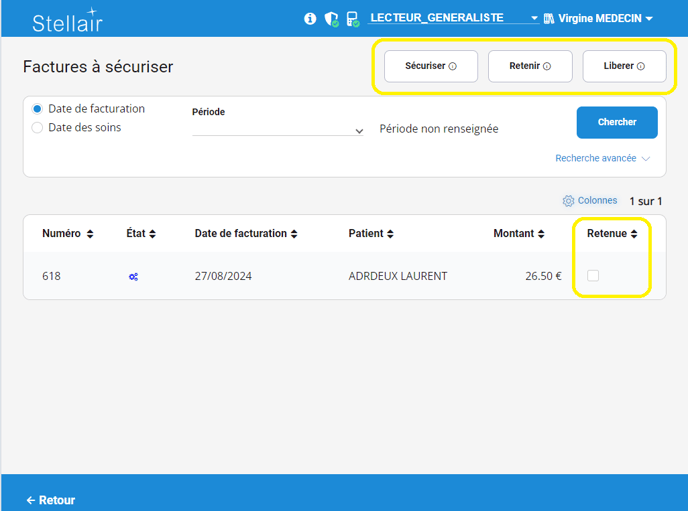Click the shield security status icon
The image size is (688, 511).
(331, 19)
